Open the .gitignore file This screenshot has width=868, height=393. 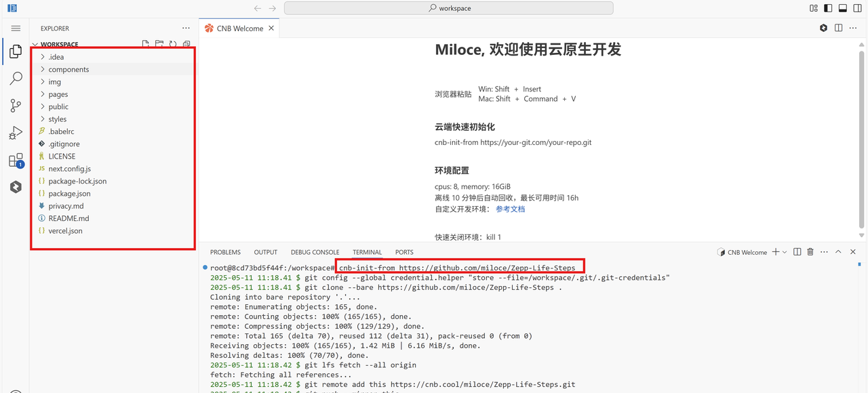pos(113,144)
